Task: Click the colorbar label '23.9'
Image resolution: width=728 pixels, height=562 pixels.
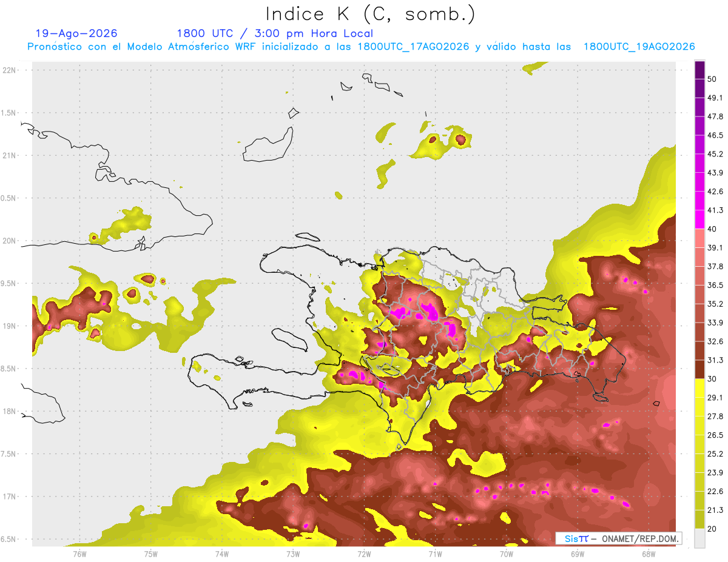Action: 715,472
